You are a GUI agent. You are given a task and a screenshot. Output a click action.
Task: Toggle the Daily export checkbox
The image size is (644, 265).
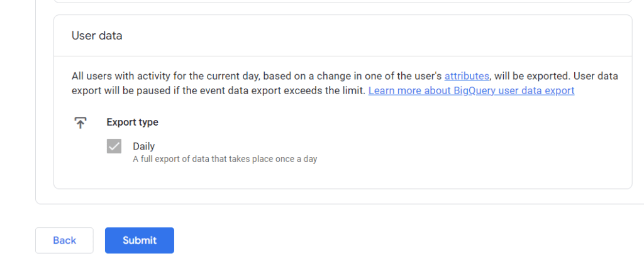coord(114,146)
